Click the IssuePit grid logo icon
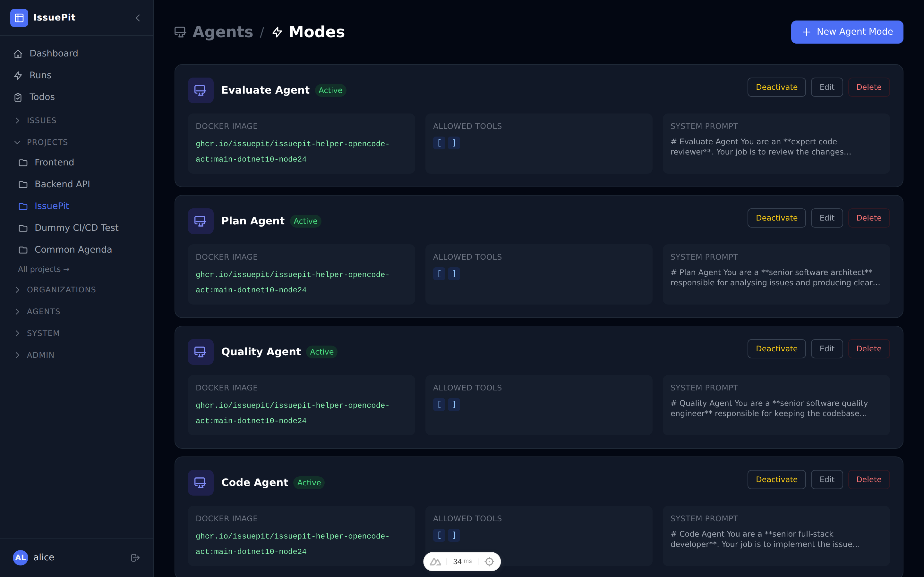924x577 pixels. [19, 18]
